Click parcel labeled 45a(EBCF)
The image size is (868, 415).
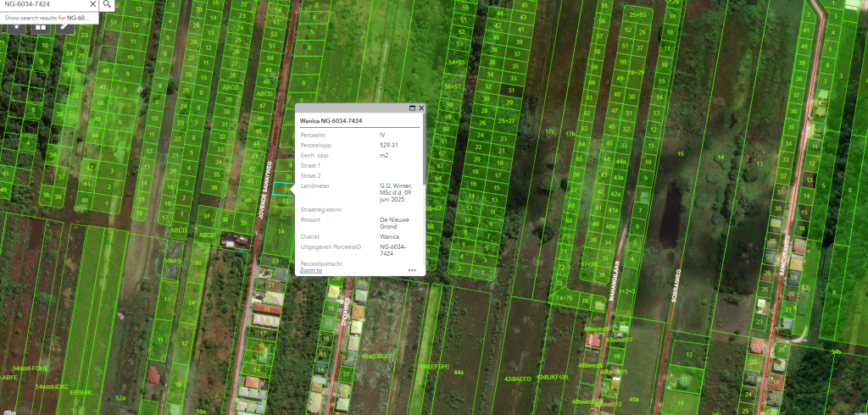[376, 356]
